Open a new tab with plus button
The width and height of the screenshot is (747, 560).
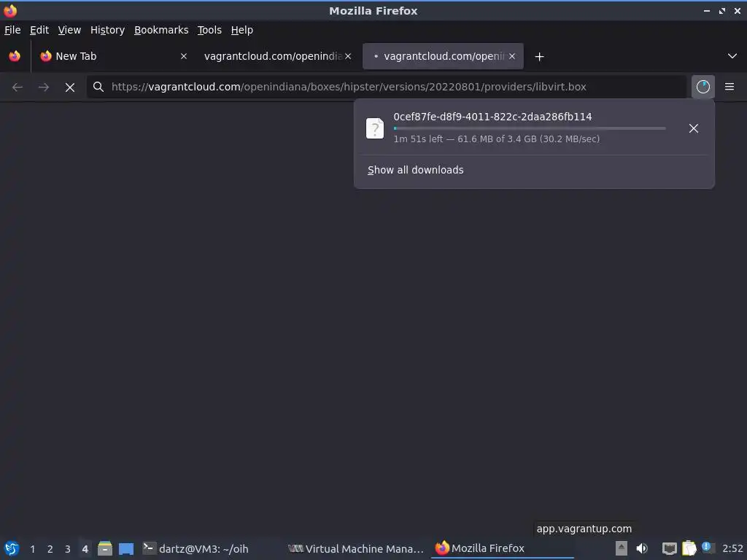coord(539,57)
